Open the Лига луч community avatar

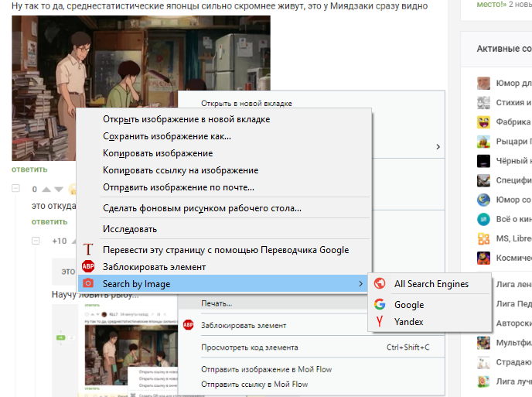click(x=483, y=382)
